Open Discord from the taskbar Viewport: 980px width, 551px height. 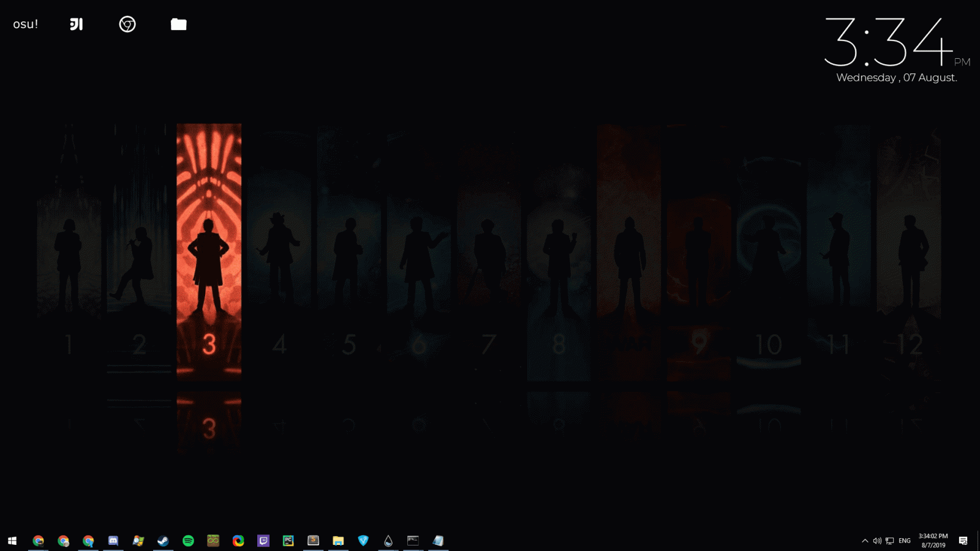click(x=113, y=541)
